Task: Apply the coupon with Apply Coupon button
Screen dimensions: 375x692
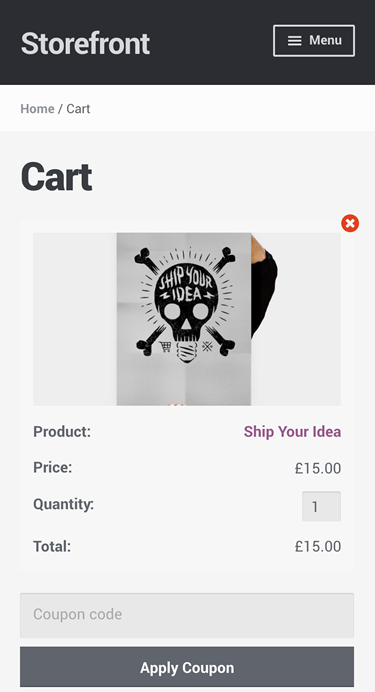Action: point(187,667)
